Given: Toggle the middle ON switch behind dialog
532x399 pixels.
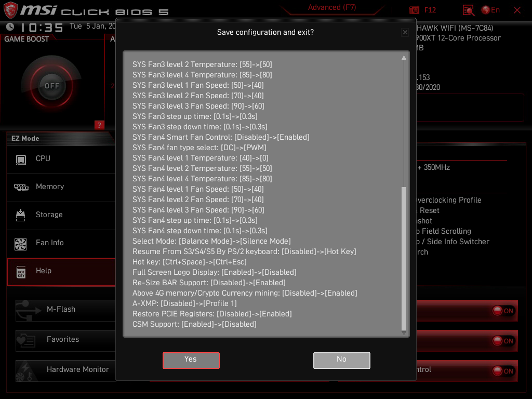Looking at the screenshot, I should [x=504, y=341].
